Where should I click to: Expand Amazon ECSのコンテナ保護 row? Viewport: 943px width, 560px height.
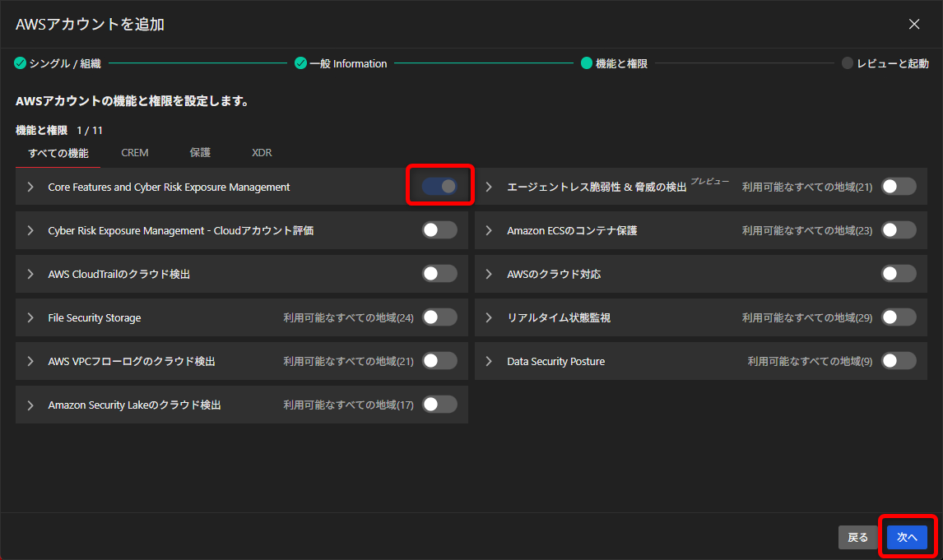coord(489,231)
